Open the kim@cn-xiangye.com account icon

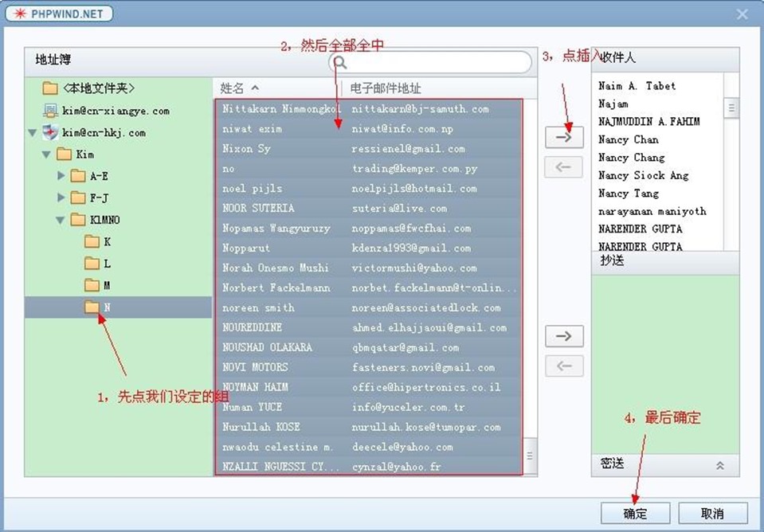coord(50,111)
